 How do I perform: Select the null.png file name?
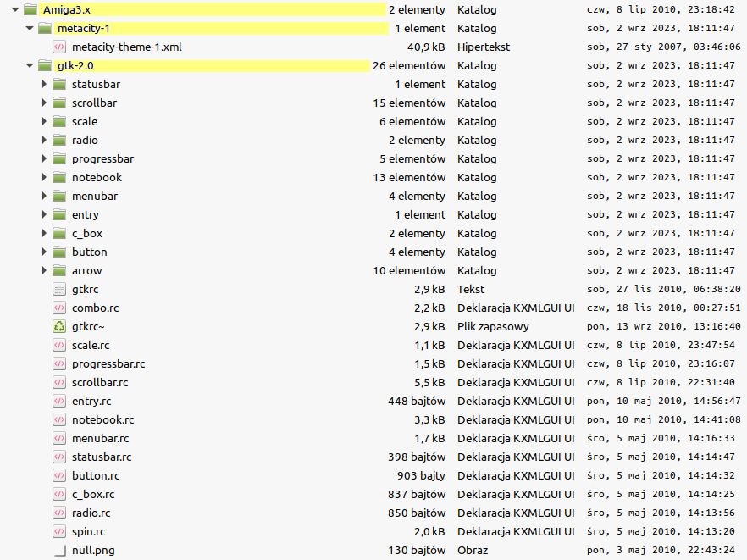(x=93, y=550)
